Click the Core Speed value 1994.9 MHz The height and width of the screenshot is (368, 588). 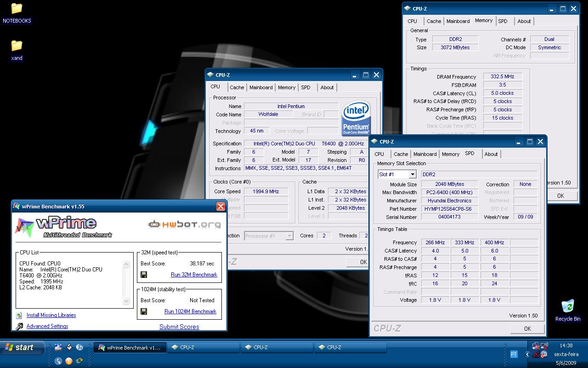tap(266, 191)
